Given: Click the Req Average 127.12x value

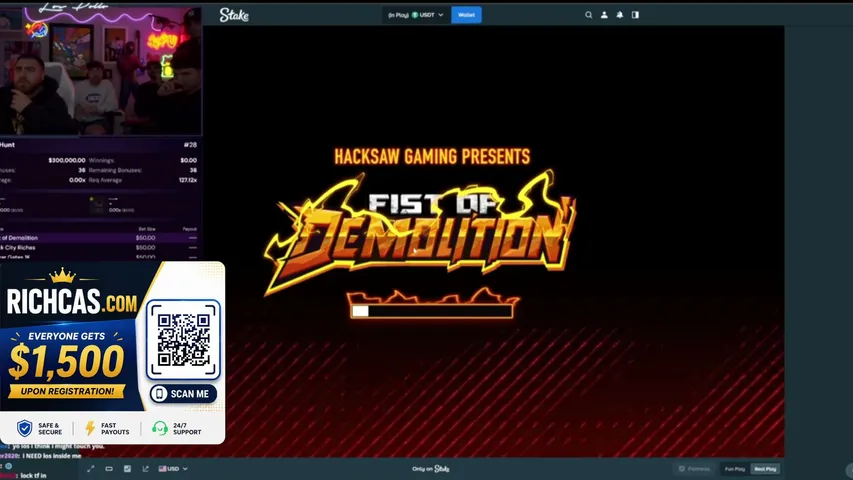Looking at the screenshot, I should [188, 180].
